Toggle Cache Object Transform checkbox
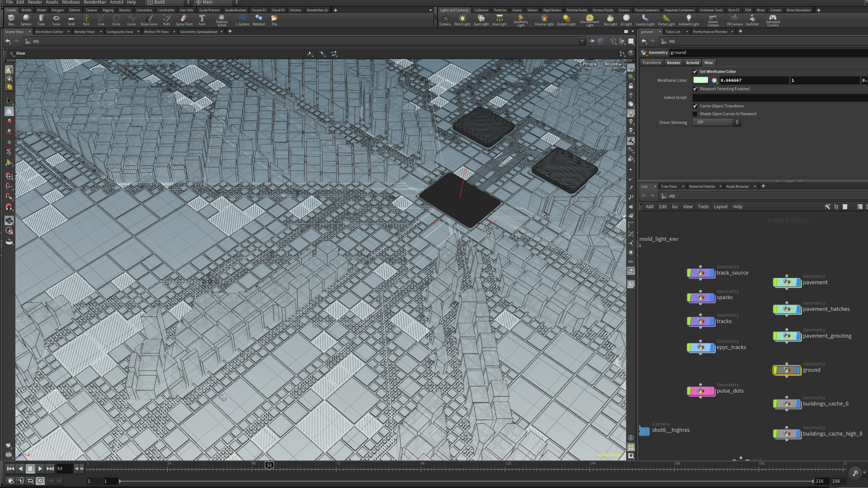868x488 pixels. [695, 106]
